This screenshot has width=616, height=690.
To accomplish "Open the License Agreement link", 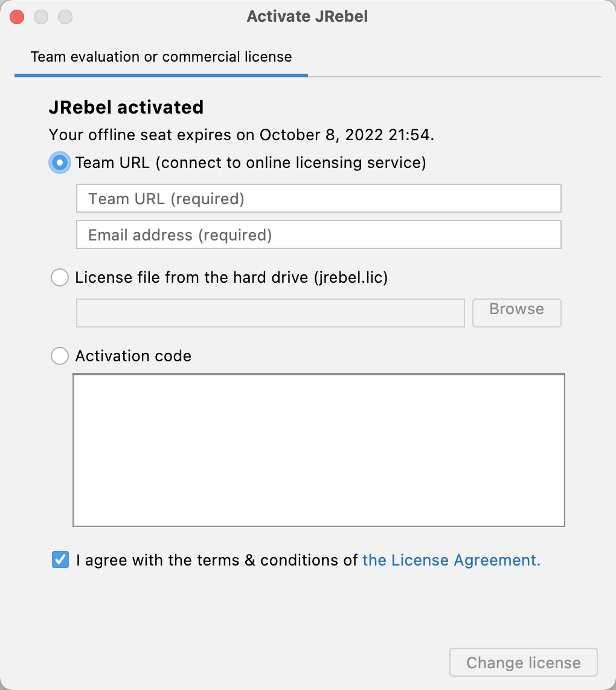I will (x=451, y=560).
